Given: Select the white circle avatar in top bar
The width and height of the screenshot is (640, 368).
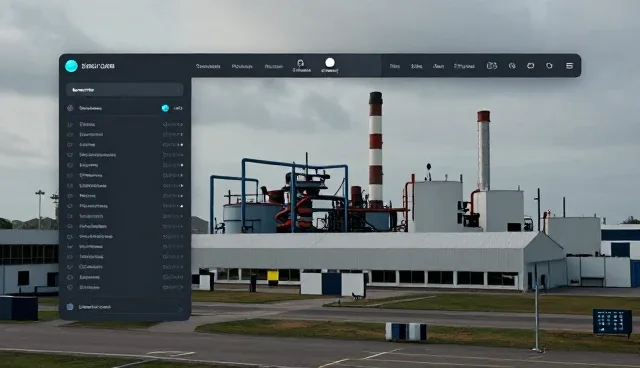Looking at the screenshot, I should click(x=330, y=62).
